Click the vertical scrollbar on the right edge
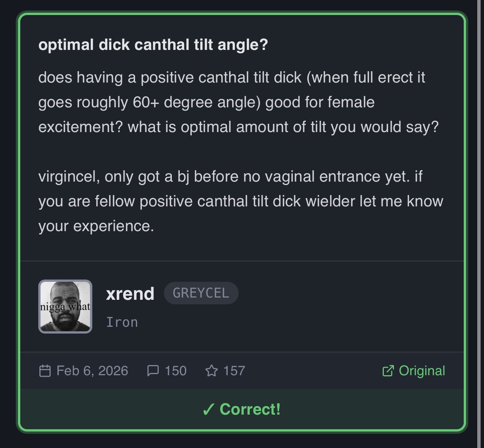 click(479, 224)
